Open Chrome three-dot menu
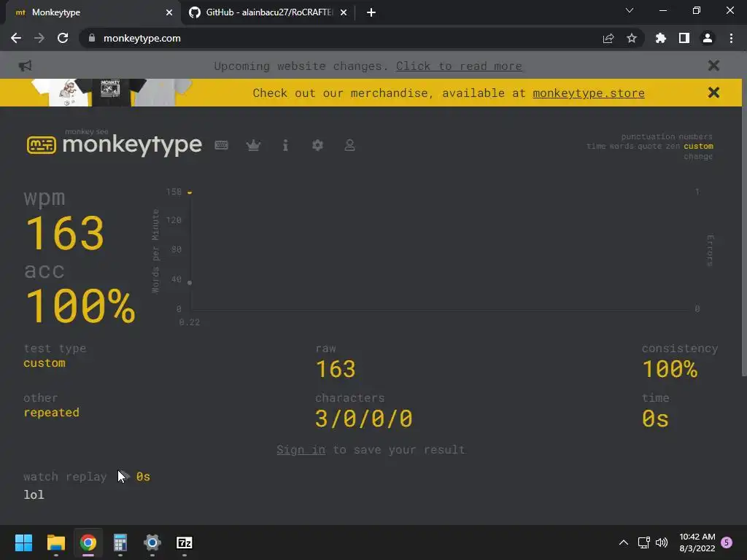Viewport: 747px width, 560px height. coord(731,38)
